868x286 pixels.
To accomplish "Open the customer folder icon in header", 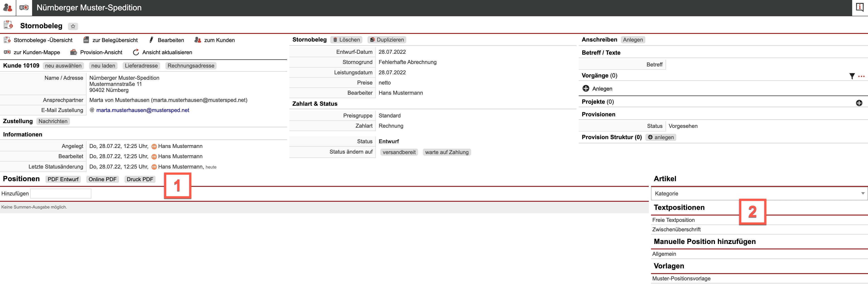I will click(24, 7).
